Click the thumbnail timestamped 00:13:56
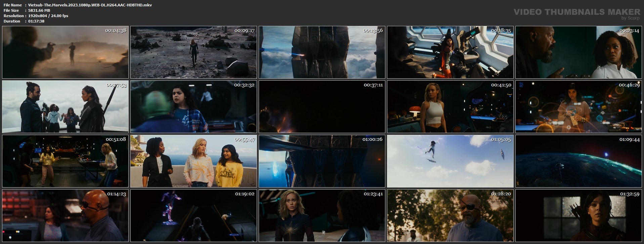Viewport: 644px width, 244px height. click(322, 52)
